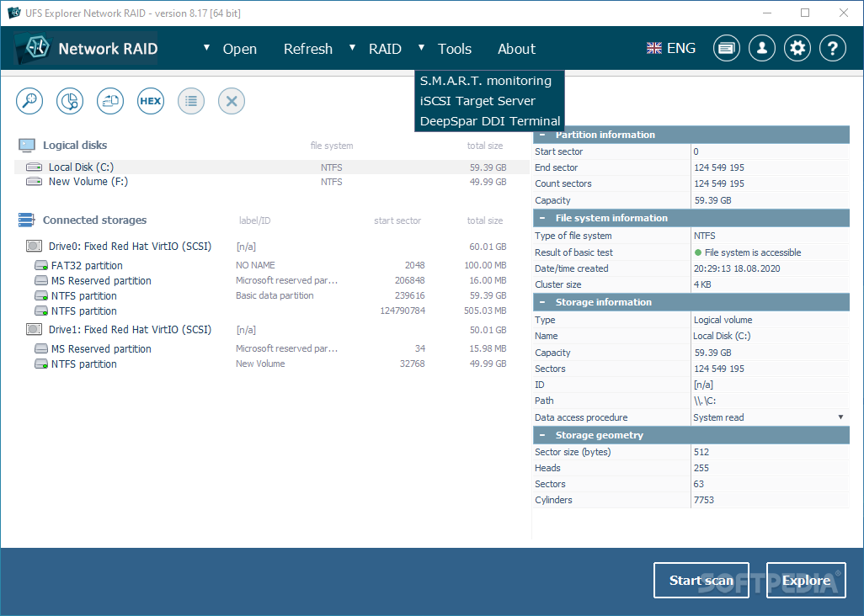The width and height of the screenshot is (864, 616).
Task: Select Drive0 MS Reserved partition 16.00 MB
Action: [272, 281]
